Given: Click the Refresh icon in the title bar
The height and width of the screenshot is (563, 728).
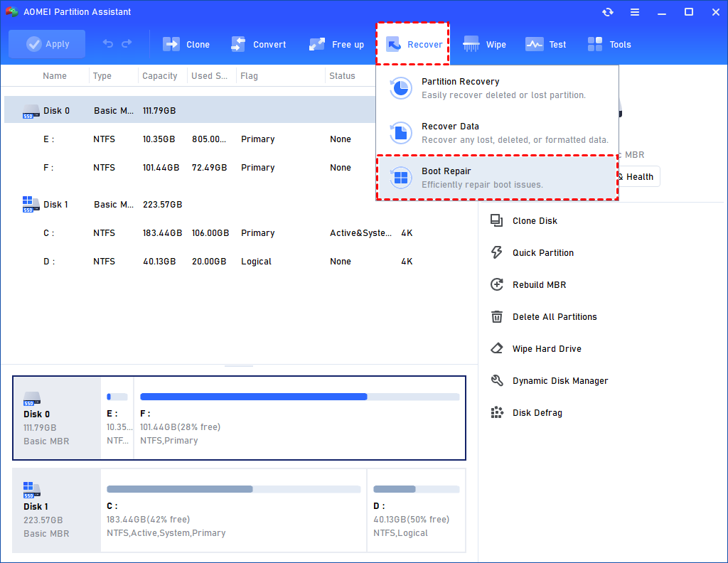Looking at the screenshot, I should [607, 11].
